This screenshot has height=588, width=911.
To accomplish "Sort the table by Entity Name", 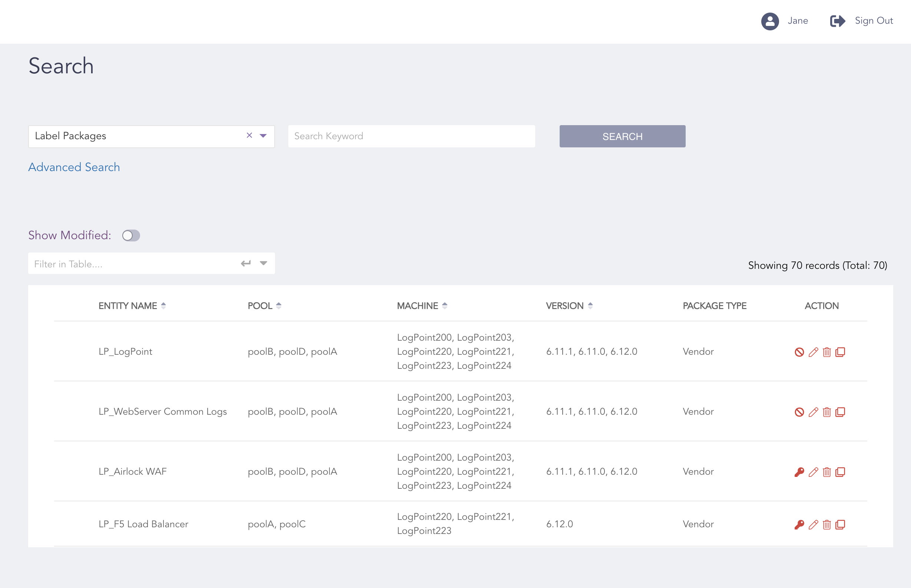I will point(164,305).
